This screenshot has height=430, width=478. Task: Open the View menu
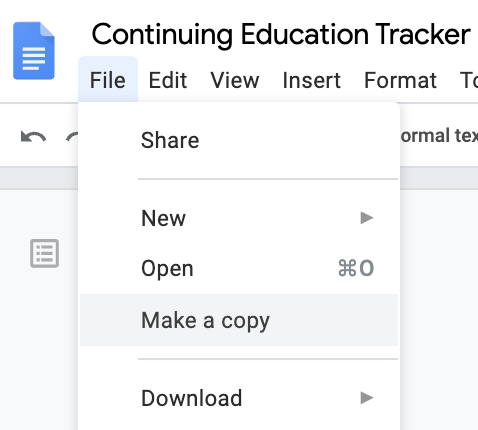[235, 80]
